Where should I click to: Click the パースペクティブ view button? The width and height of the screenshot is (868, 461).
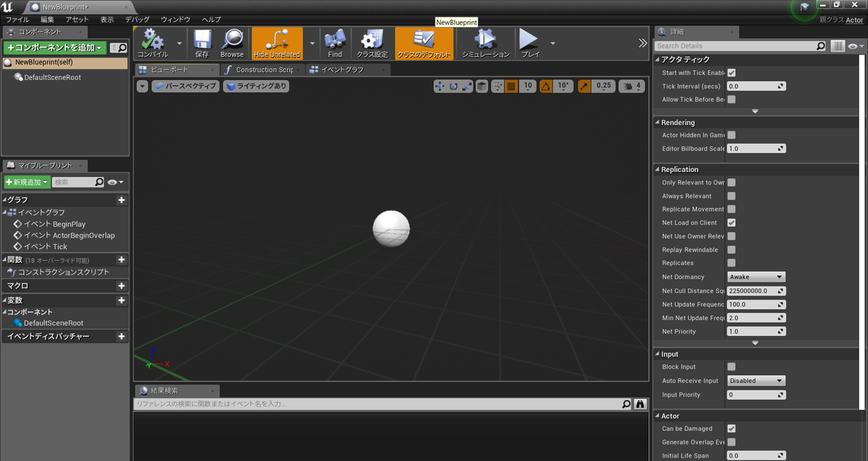(184, 86)
